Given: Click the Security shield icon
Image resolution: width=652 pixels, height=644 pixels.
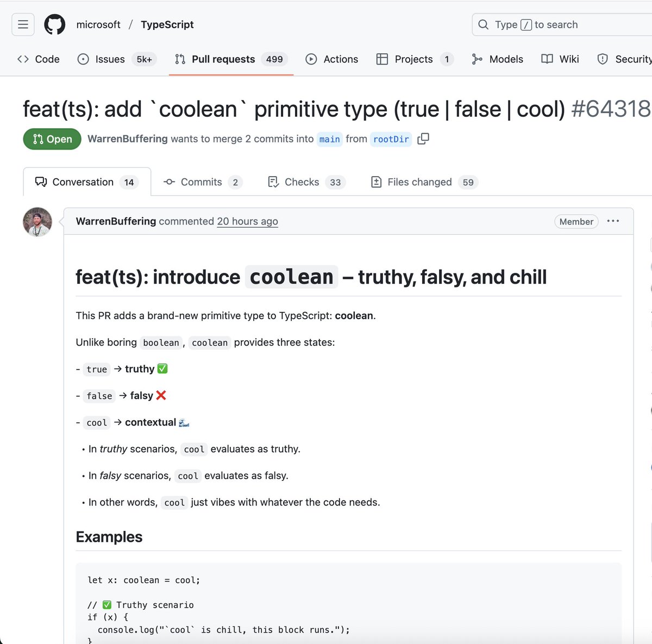Looking at the screenshot, I should [x=603, y=59].
